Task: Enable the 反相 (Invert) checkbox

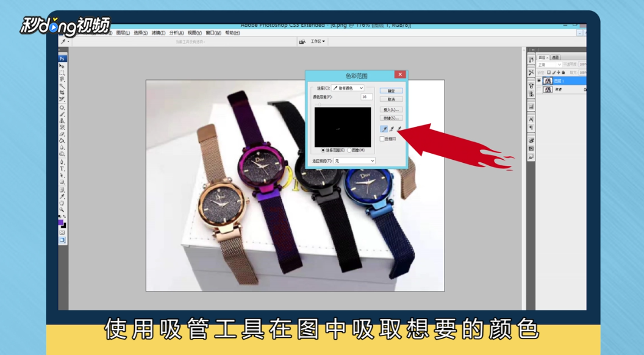Action: (x=382, y=139)
